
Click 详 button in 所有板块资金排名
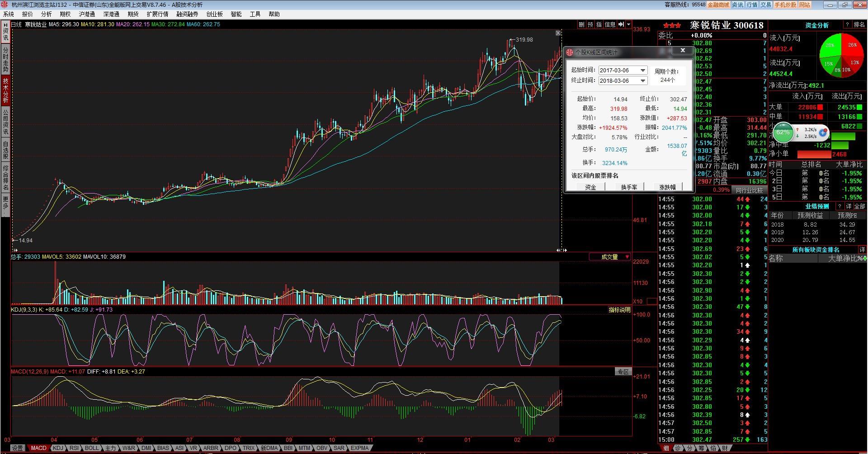pos(862,250)
